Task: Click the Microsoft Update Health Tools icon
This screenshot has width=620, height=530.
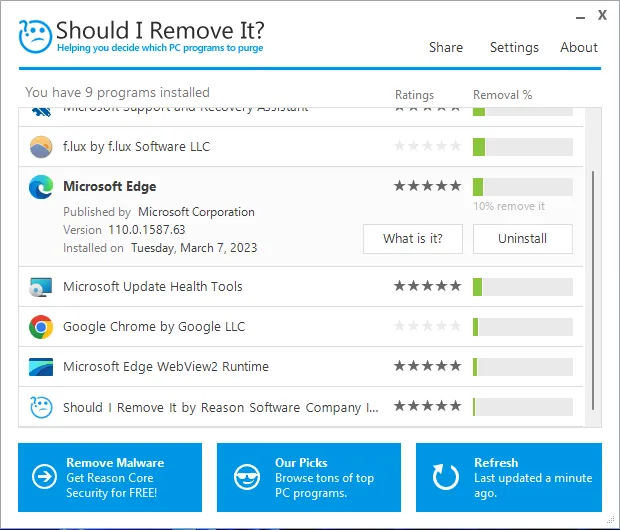Action: [41, 287]
